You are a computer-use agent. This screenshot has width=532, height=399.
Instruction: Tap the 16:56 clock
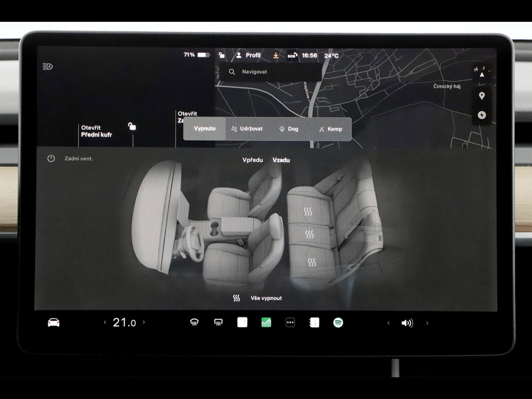point(310,55)
